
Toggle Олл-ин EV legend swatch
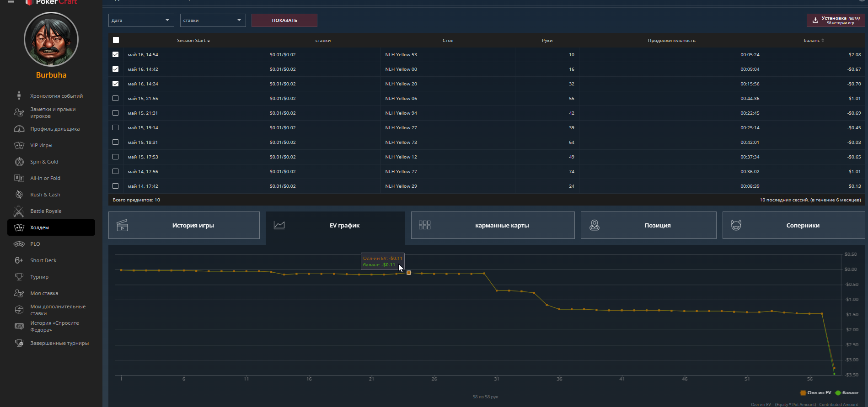[803, 393]
